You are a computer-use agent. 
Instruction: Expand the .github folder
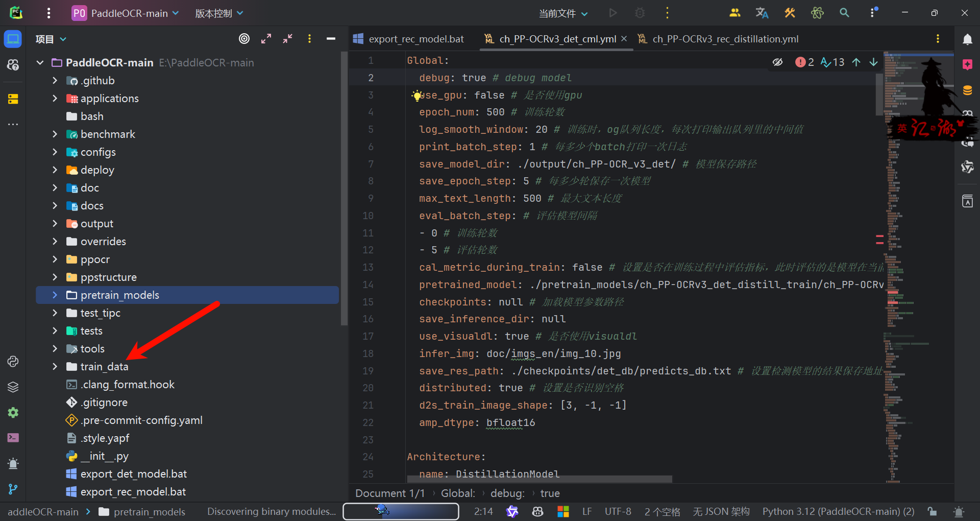pyautogui.click(x=55, y=81)
